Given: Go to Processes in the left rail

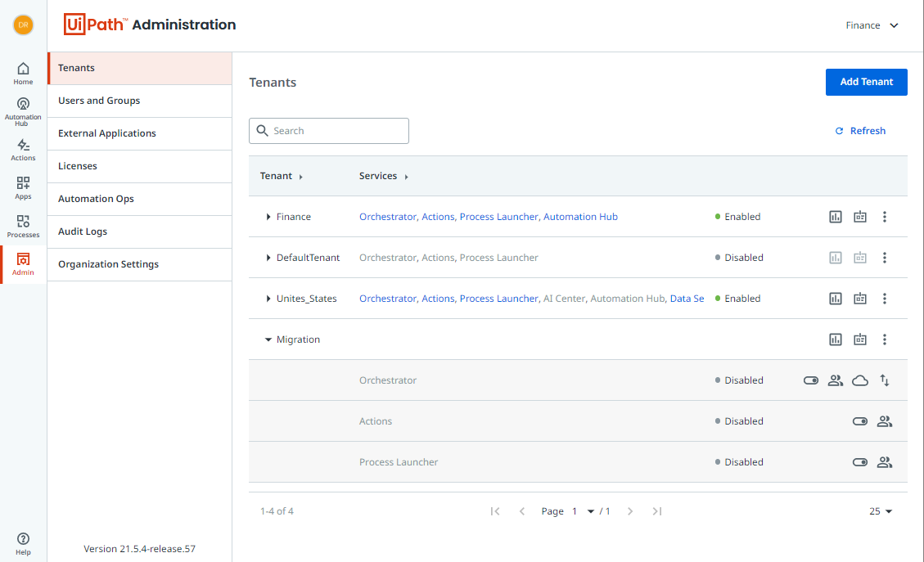Looking at the screenshot, I should pyautogui.click(x=23, y=225).
